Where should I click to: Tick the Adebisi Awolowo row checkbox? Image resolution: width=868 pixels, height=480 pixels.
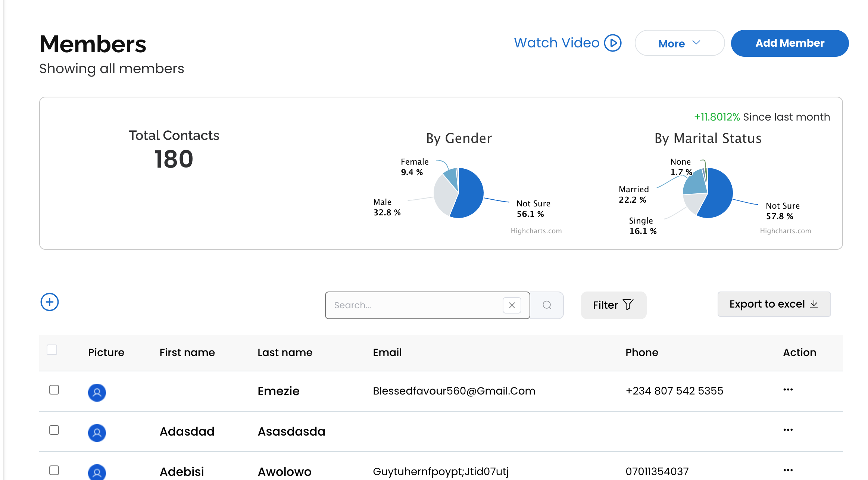click(54, 470)
